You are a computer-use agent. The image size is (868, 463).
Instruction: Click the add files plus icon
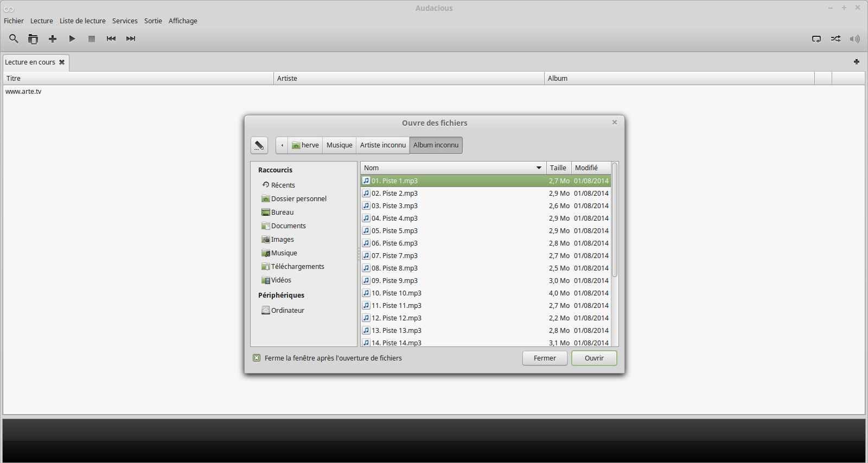pyautogui.click(x=53, y=38)
